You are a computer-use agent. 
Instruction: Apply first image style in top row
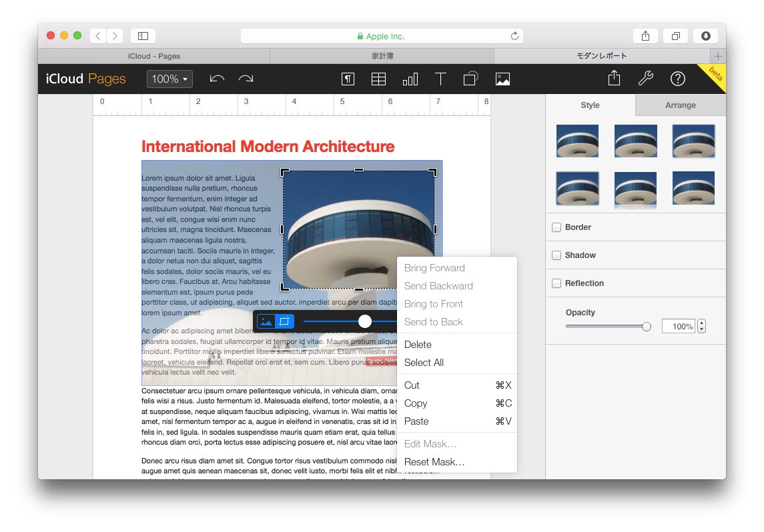click(577, 141)
